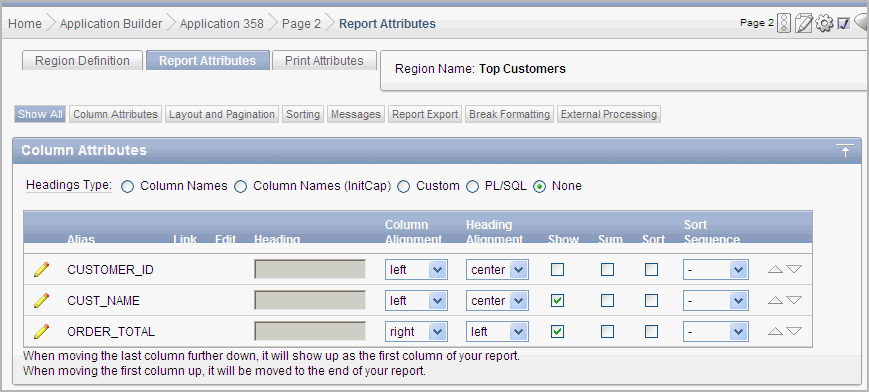Image resolution: width=869 pixels, height=392 pixels.
Task: Expand Sort Sequence dropdown for CUST_NAME
Action: (x=715, y=301)
